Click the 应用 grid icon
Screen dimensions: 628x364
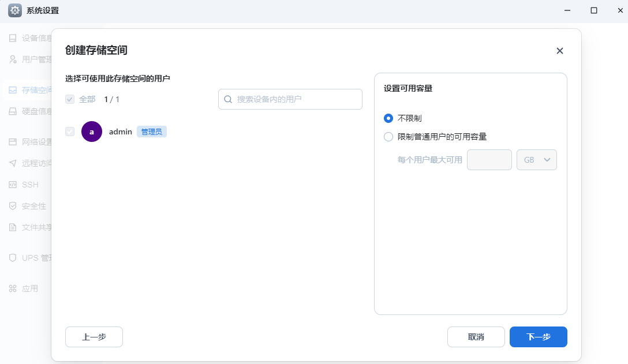point(13,288)
